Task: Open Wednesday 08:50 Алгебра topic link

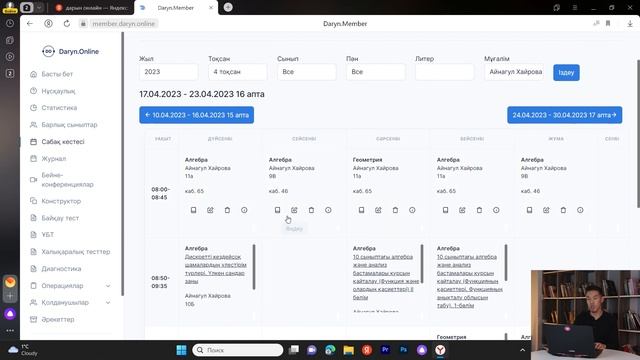Action: 386,277
